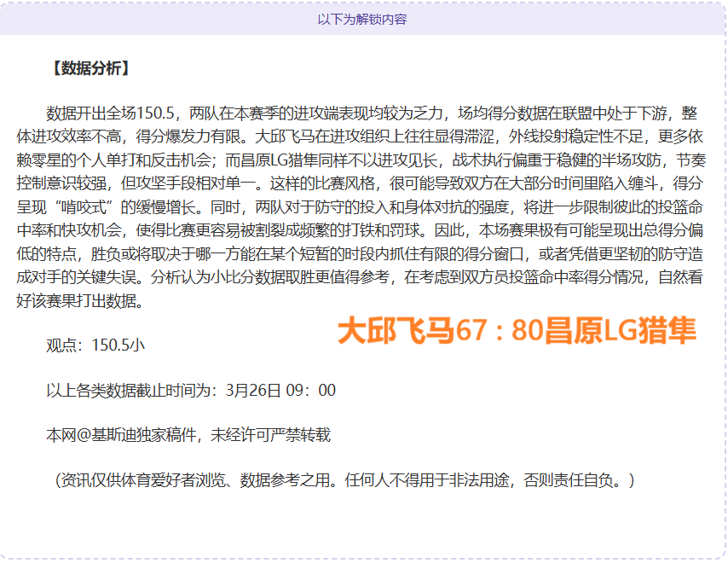Click the orange score text 大邱飞马67 : 80昌原LG猎隼
Viewport: 728px width, 563px height.
(517, 331)
